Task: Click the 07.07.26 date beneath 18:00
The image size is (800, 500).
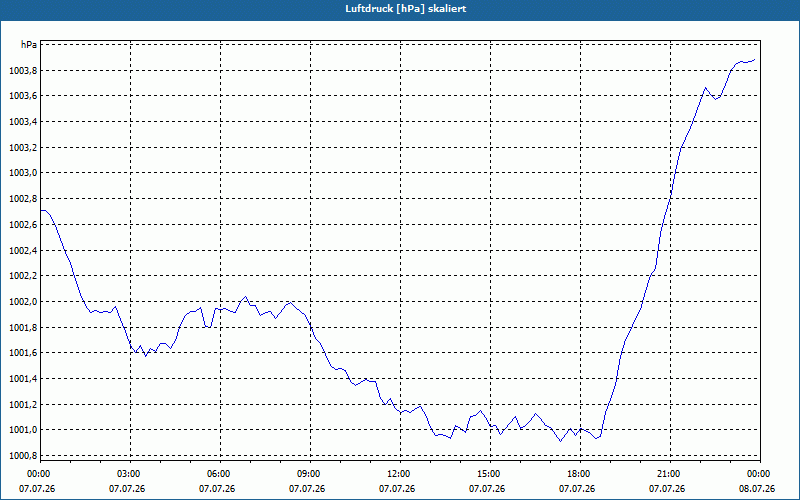Action: 577,489
